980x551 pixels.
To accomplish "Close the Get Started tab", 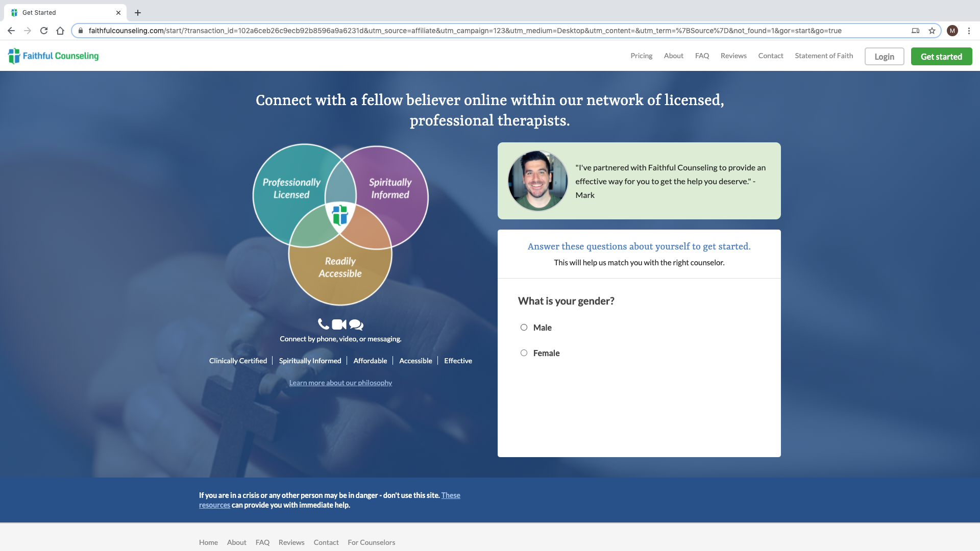I will pos(118,13).
